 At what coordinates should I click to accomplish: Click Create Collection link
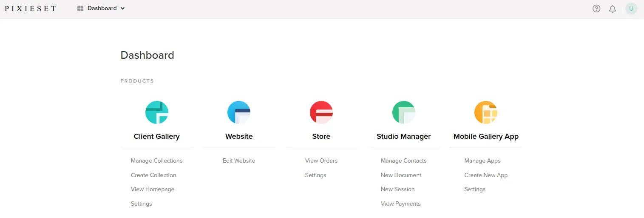click(153, 175)
